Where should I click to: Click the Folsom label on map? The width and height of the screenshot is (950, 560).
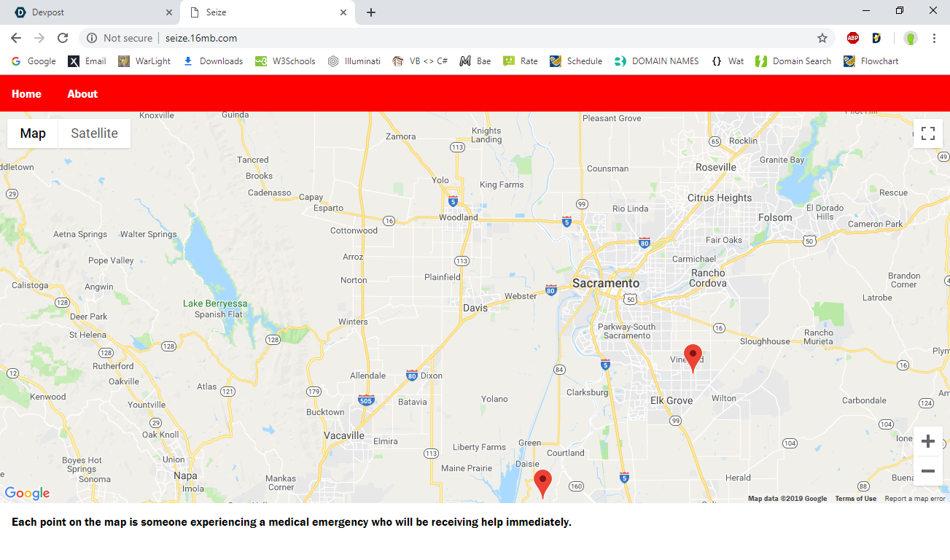pyautogui.click(x=775, y=217)
